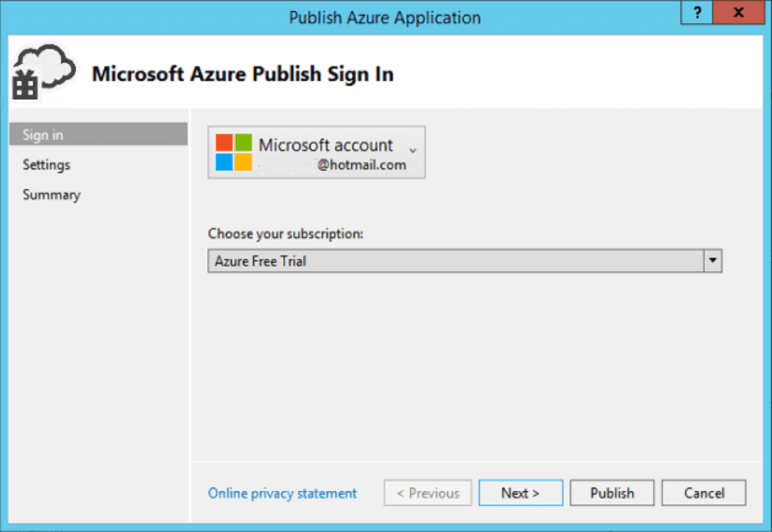Click the Next button

click(x=521, y=493)
